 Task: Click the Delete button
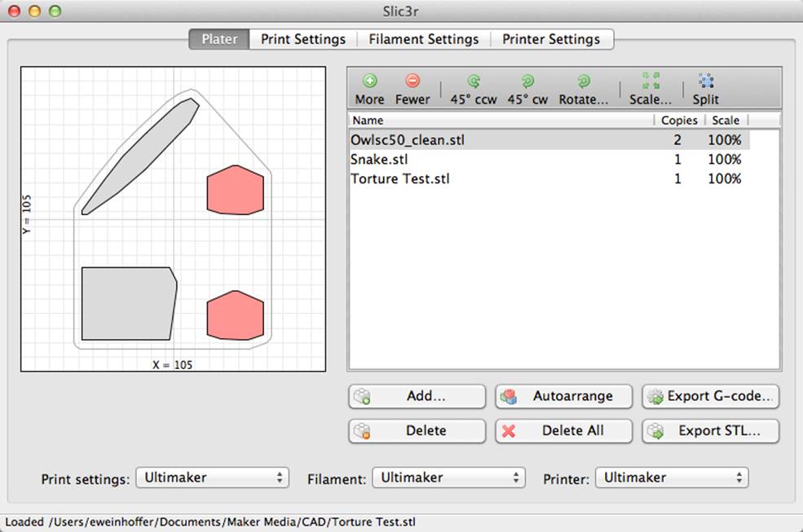[x=417, y=431]
